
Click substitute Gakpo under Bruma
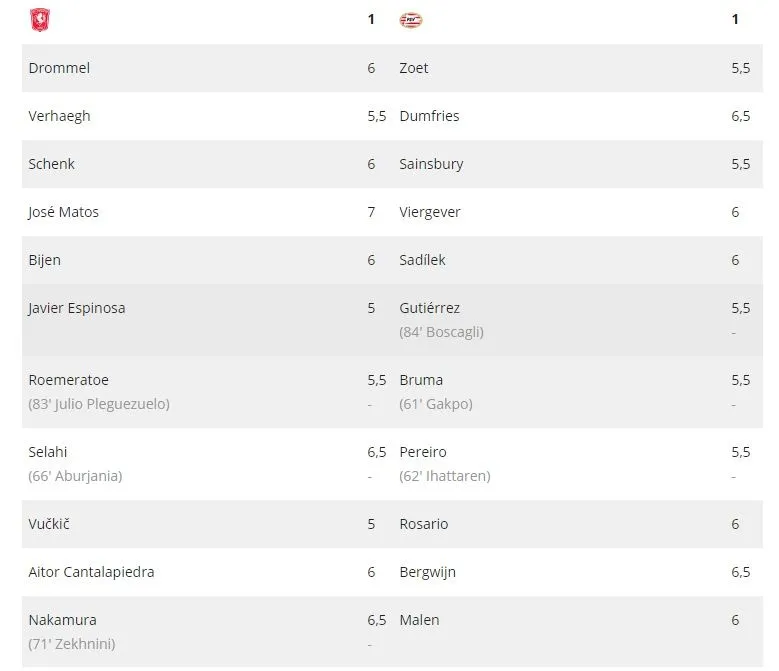435,404
